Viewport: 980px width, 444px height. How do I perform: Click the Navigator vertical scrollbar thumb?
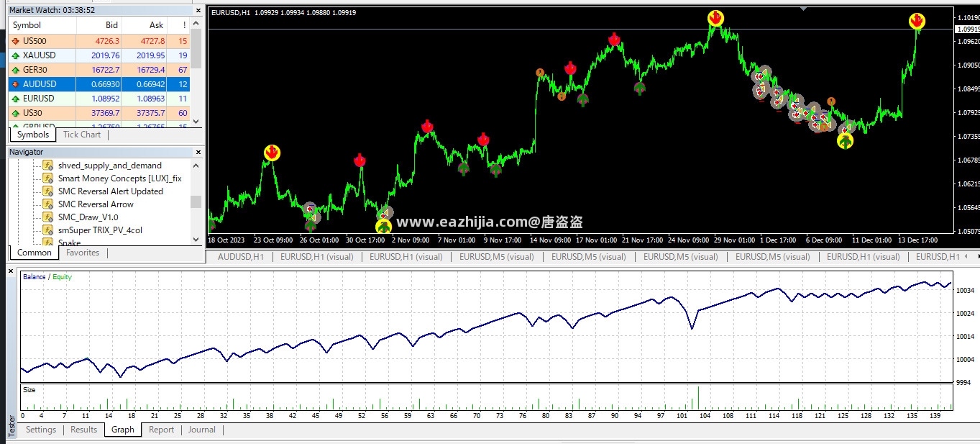coord(196,201)
